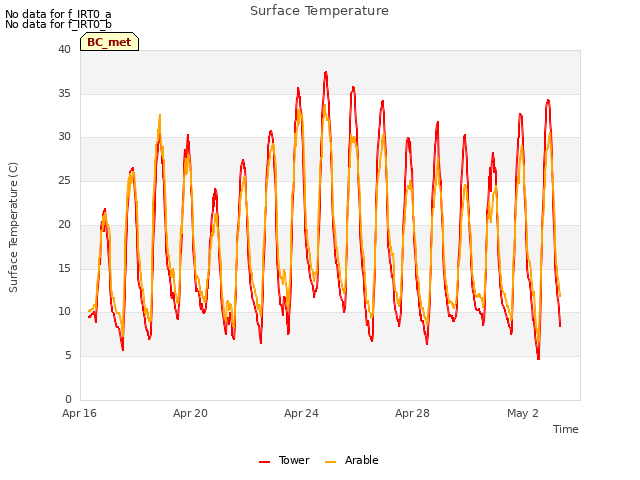Click the Apr 20 x-axis label
This screenshot has width=640, height=480.
click(x=190, y=413)
